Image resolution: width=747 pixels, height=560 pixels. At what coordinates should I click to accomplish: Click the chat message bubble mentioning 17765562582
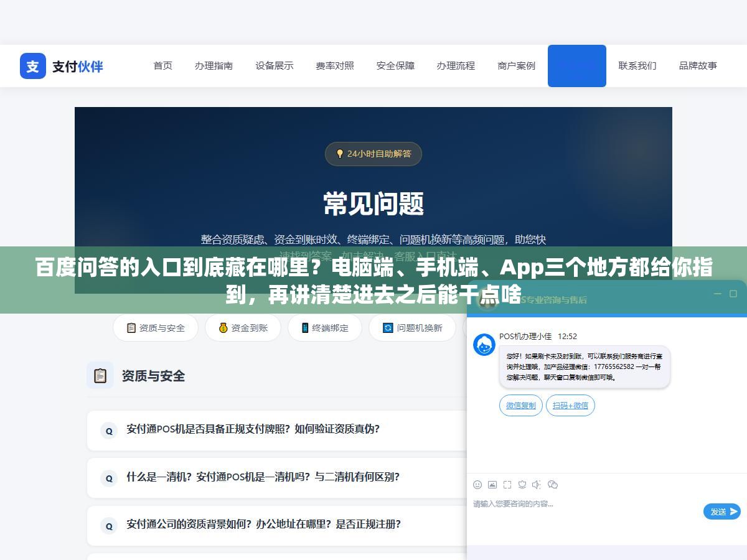click(585, 367)
